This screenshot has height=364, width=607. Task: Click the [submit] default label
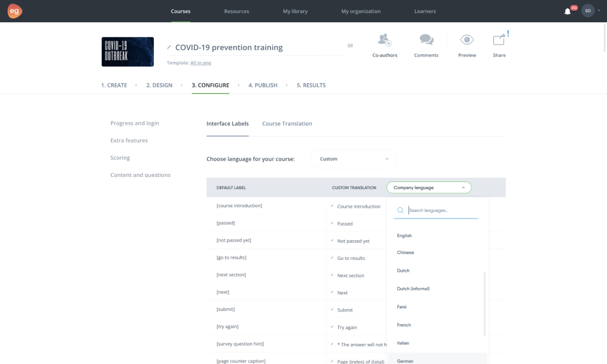(226, 309)
